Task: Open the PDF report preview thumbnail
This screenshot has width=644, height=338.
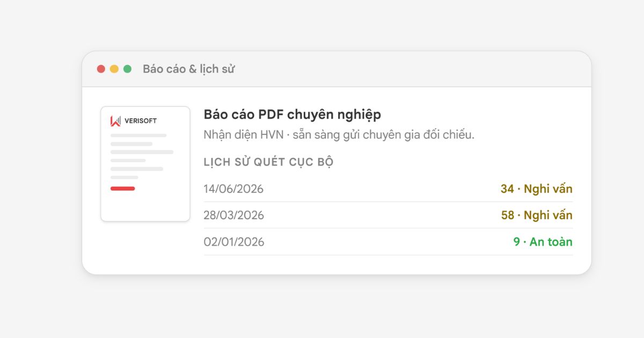Action: pyautogui.click(x=145, y=164)
